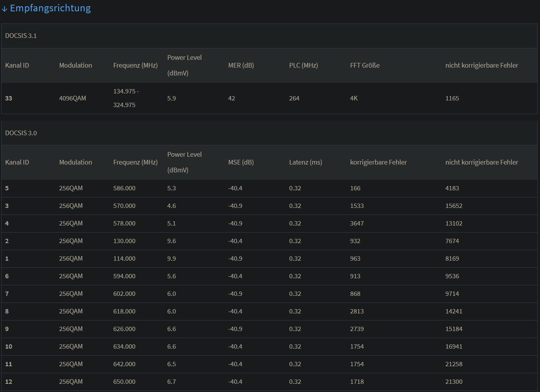Click the korrigierbare Fehler column header
The width and height of the screenshot is (540, 392).
pos(379,162)
